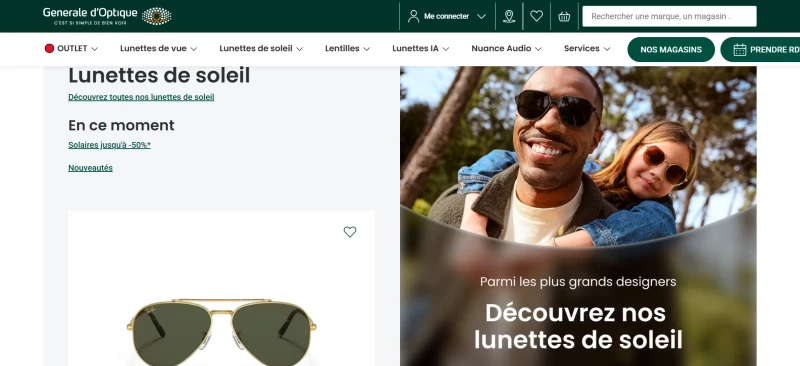Open the Generale d'Optique logo homepage

tap(107, 16)
